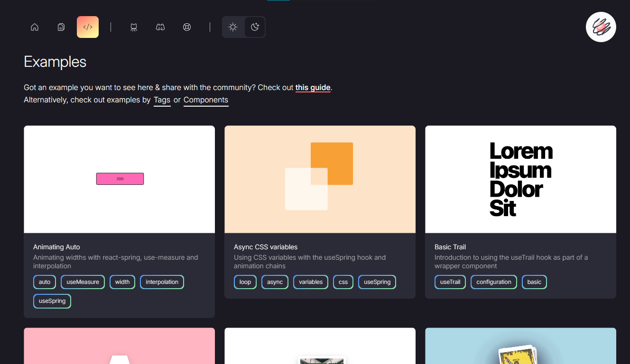Select the loop tag
This screenshot has height=364, width=630.
[245, 282]
